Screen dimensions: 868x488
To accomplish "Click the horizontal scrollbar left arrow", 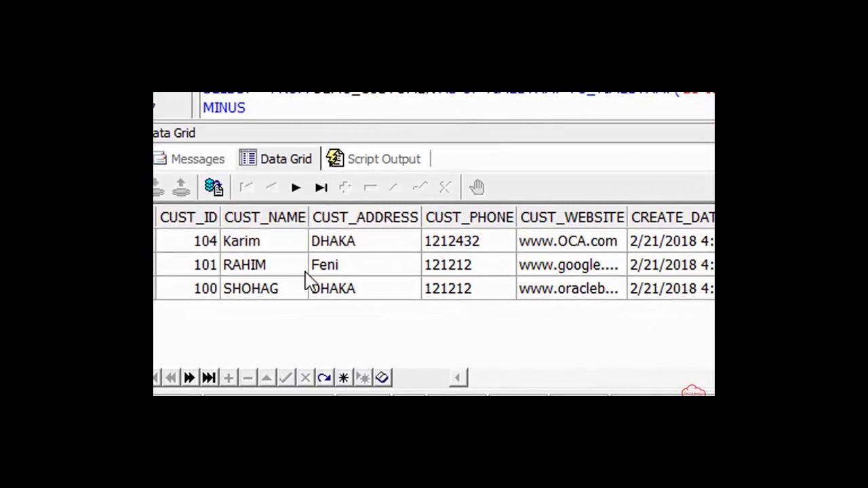I will [x=458, y=378].
